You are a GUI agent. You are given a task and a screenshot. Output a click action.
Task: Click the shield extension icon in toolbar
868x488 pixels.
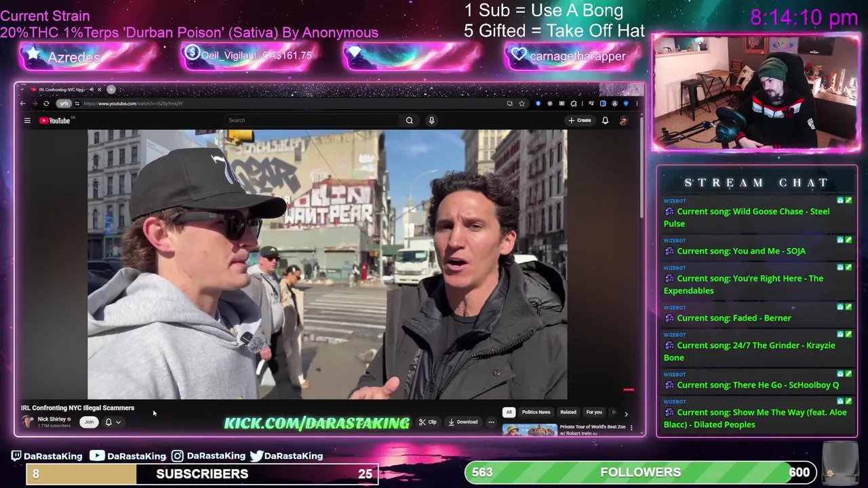click(626, 104)
